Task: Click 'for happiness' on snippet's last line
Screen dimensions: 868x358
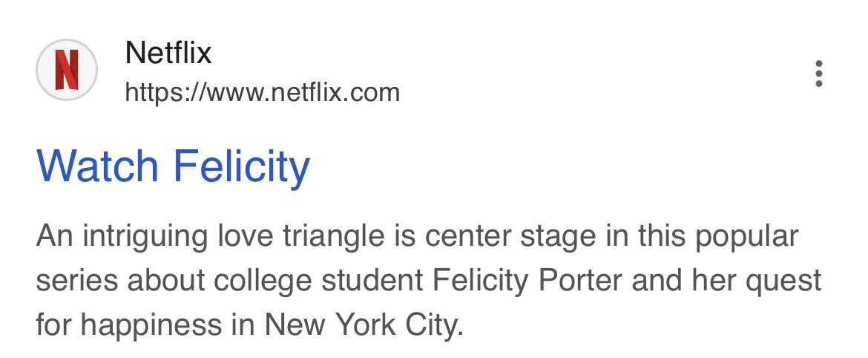Action: point(128,325)
